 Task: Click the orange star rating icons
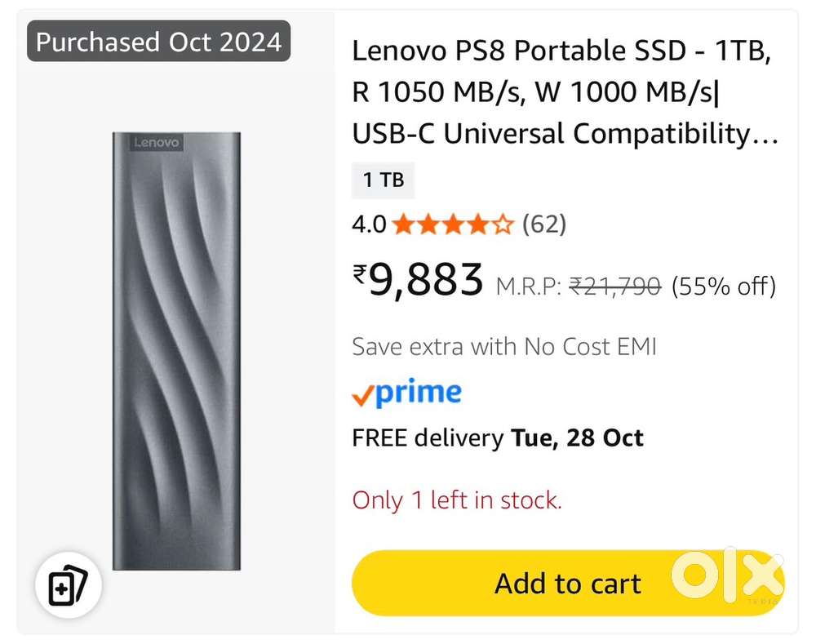point(453,224)
